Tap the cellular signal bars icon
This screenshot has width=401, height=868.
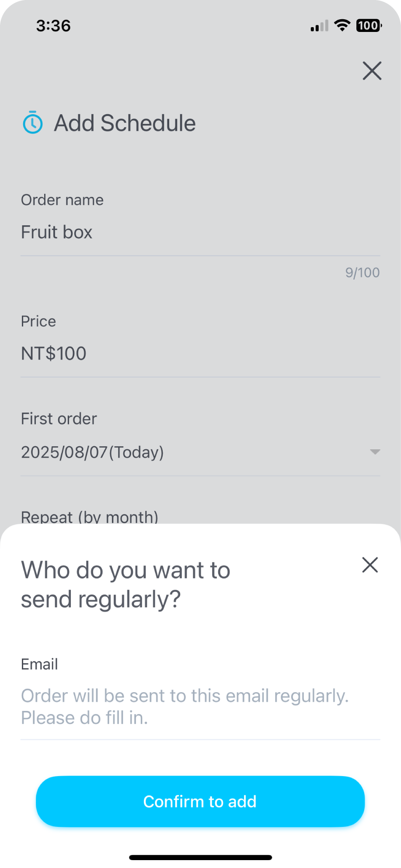(319, 26)
